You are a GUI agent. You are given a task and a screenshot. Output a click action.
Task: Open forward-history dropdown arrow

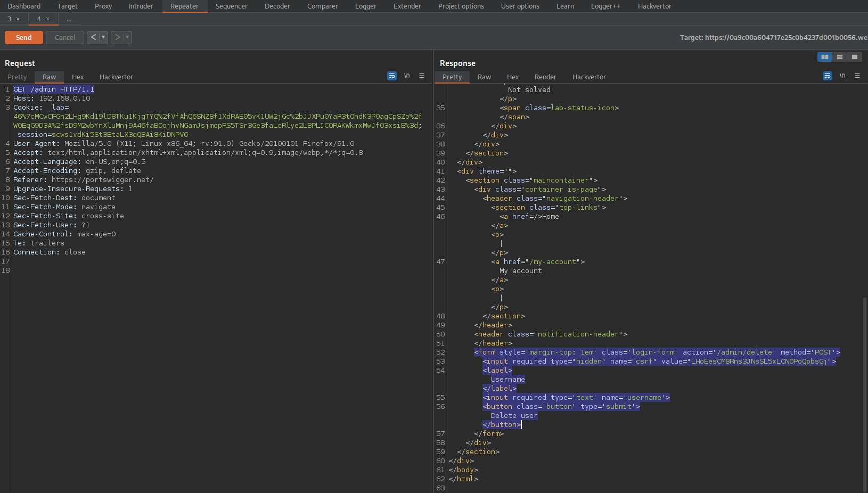128,37
